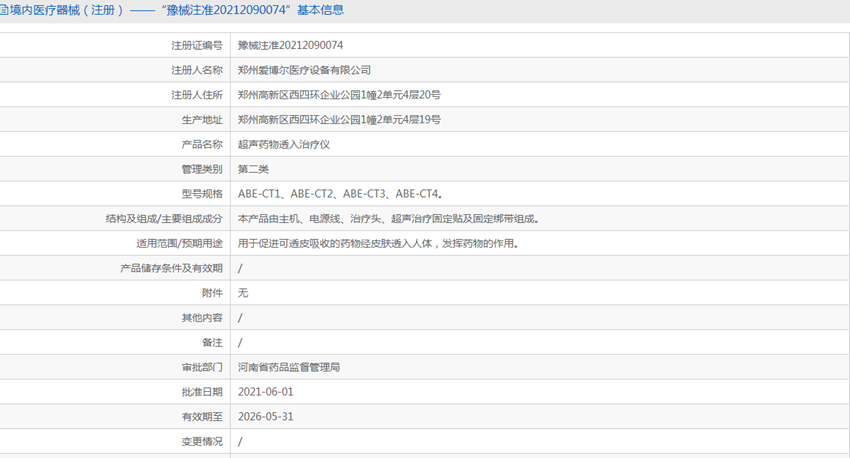Click model list ABE-CT1、ABE-CT2、ABE-CT3、ABE-CT4

(340, 194)
